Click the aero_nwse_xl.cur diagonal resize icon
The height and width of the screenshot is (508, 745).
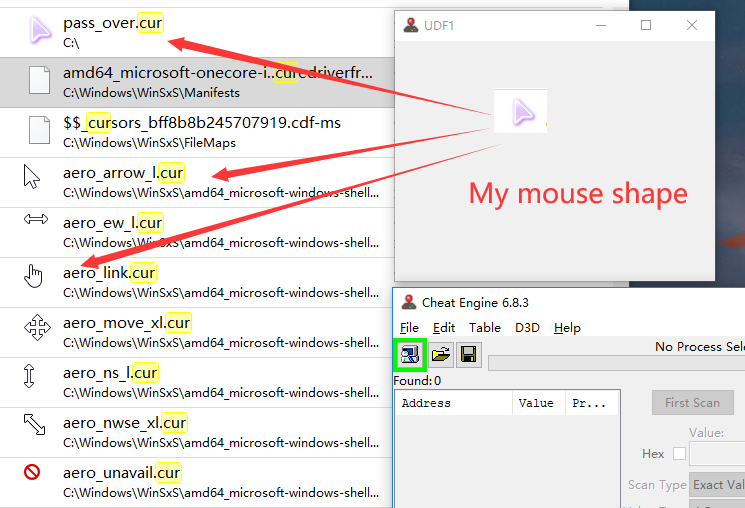(x=34, y=424)
